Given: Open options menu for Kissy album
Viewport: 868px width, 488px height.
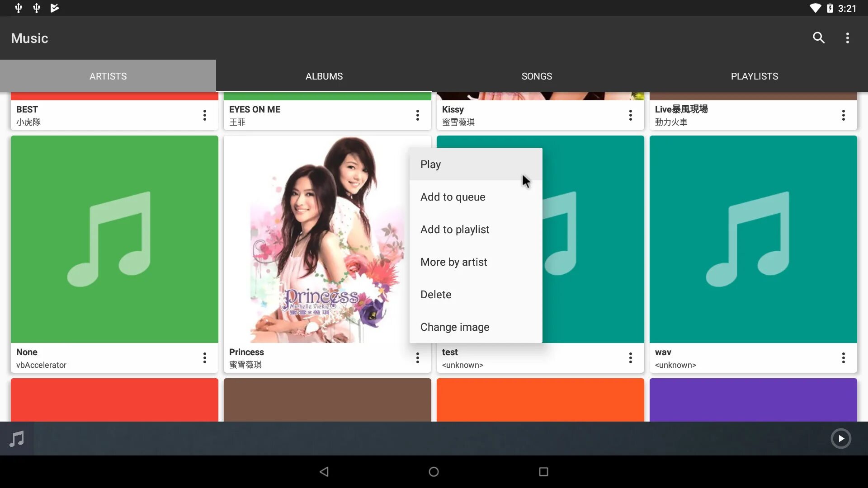Looking at the screenshot, I should coord(631,115).
